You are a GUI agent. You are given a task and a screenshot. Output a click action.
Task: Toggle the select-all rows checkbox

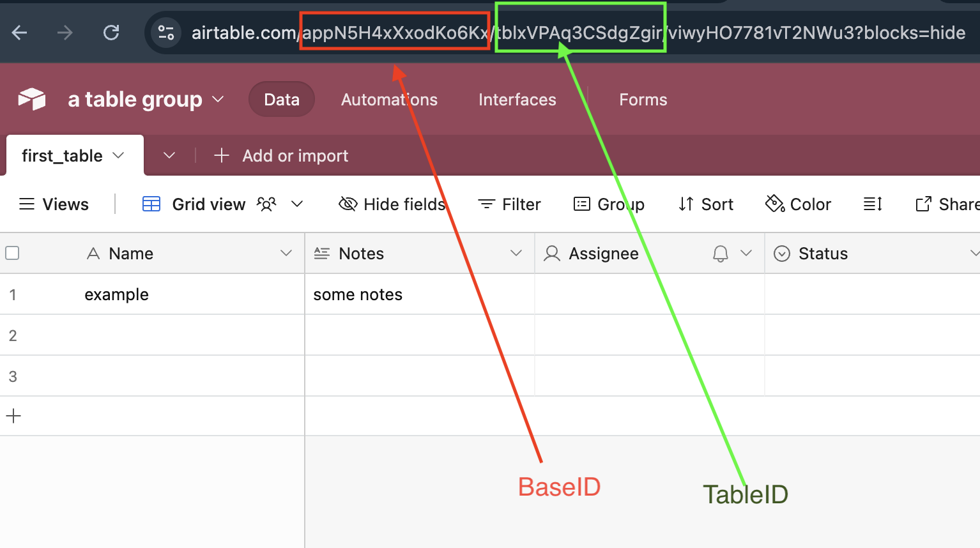(x=12, y=253)
